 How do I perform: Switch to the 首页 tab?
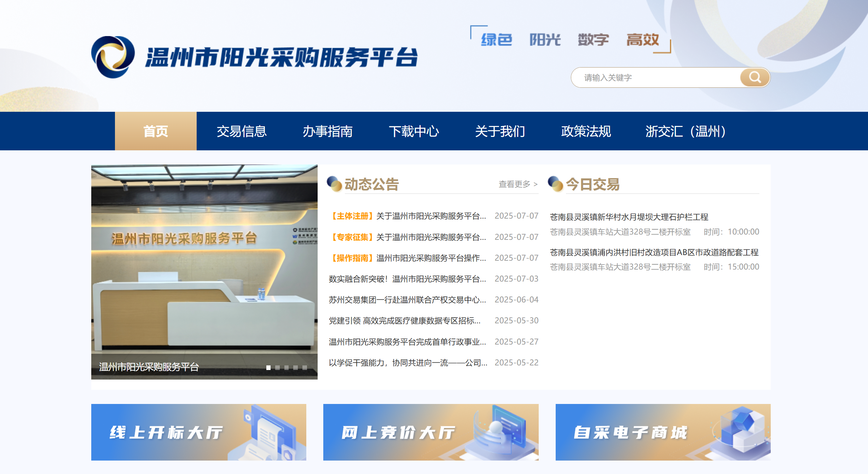155,131
